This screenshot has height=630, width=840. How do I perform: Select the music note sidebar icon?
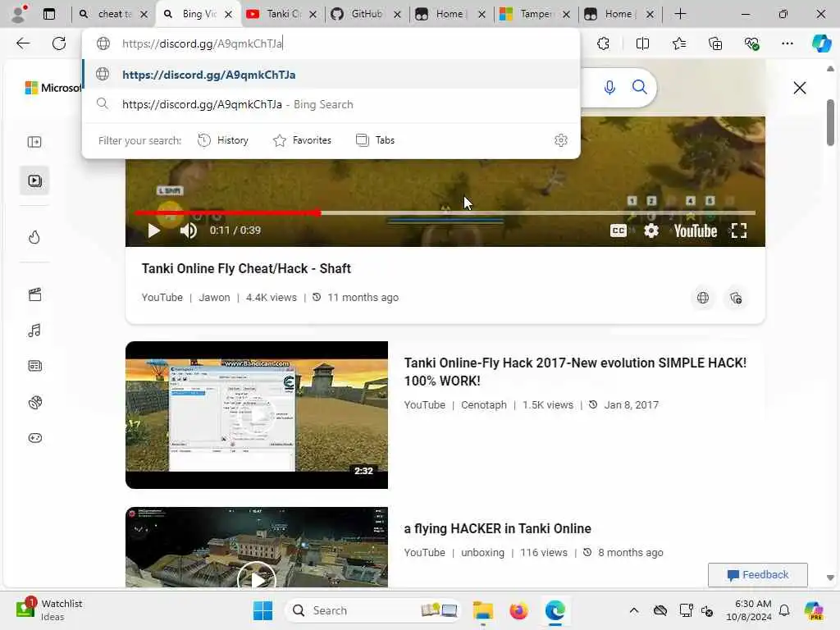click(34, 331)
